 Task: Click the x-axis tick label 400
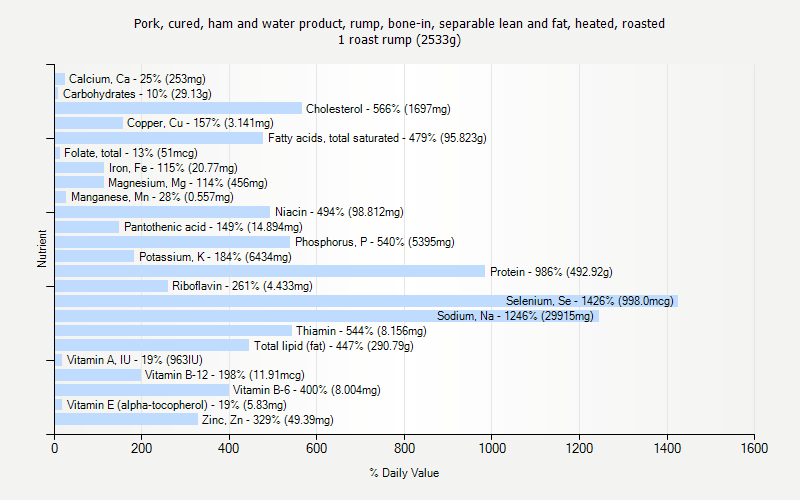tap(229, 448)
